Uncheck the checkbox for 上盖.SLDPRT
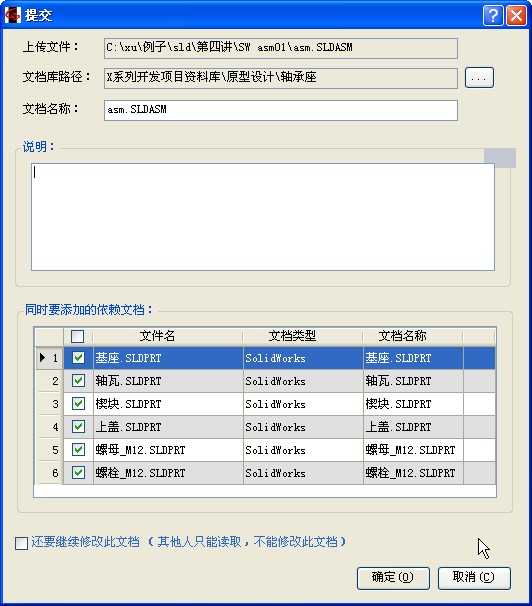The width and height of the screenshot is (532, 606). (x=78, y=427)
